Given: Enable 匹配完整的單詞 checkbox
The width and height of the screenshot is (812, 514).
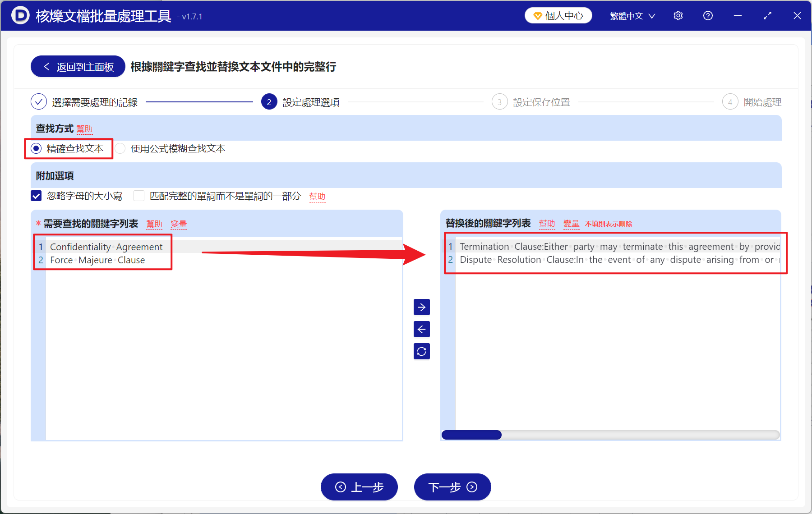Looking at the screenshot, I should point(139,196).
